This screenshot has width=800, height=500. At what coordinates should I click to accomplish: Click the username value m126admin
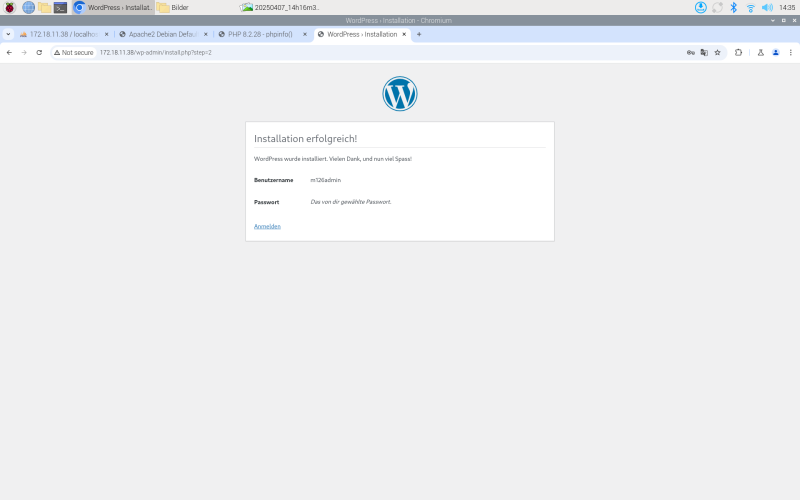point(326,180)
